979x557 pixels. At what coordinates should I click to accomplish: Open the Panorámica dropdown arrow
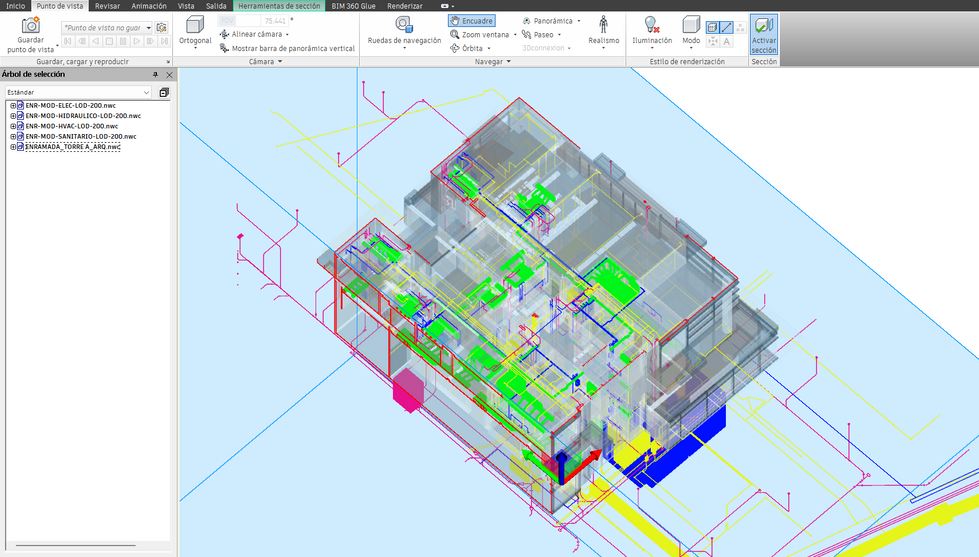pyautogui.click(x=579, y=21)
